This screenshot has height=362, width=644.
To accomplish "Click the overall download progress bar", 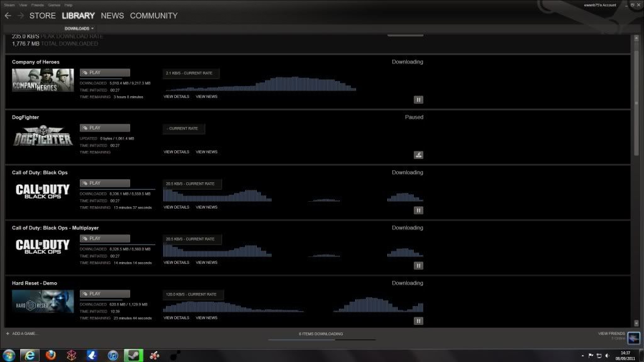I will [x=322, y=340].
